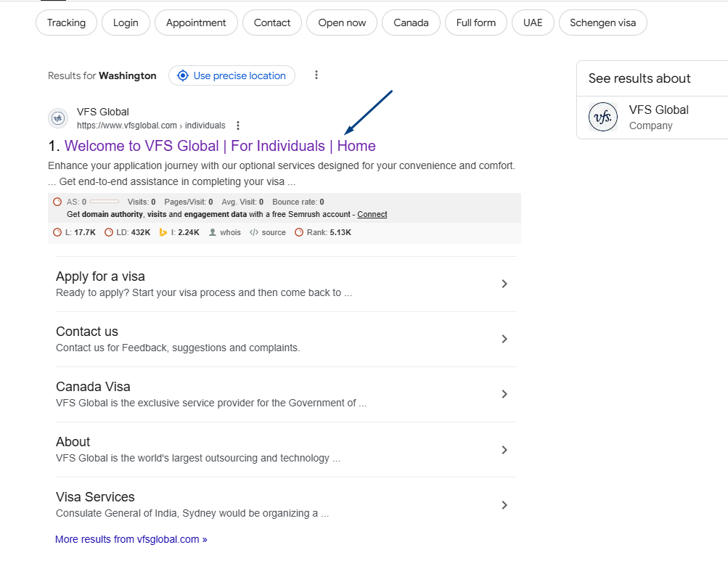Click the L: 17.7K backlinks icon
728x566 pixels.
point(57,232)
